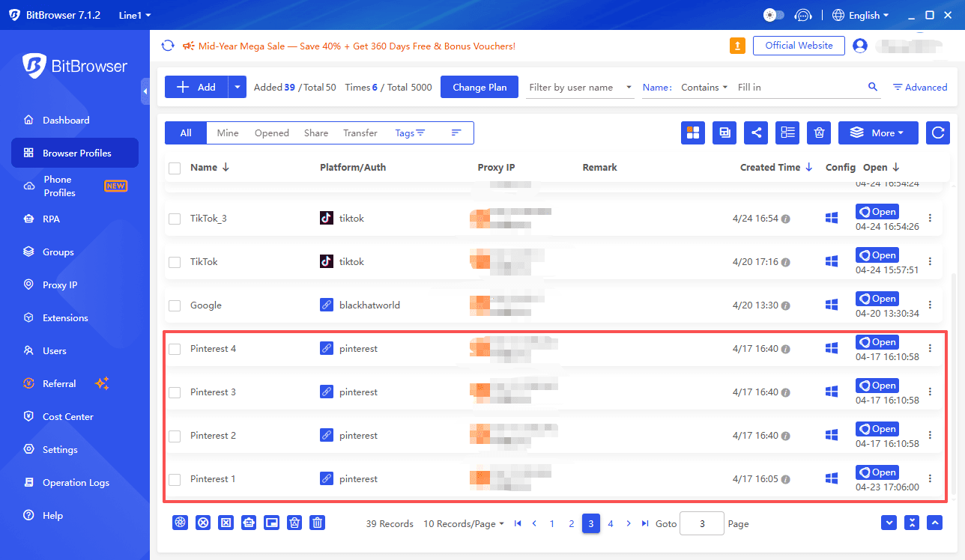Click the Change Plan button

pos(480,87)
